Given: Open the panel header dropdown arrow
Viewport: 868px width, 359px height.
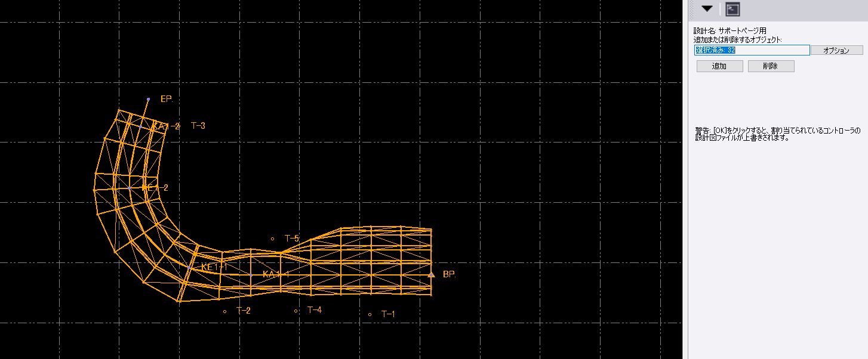Looking at the screenshot, I should [707, 9].
